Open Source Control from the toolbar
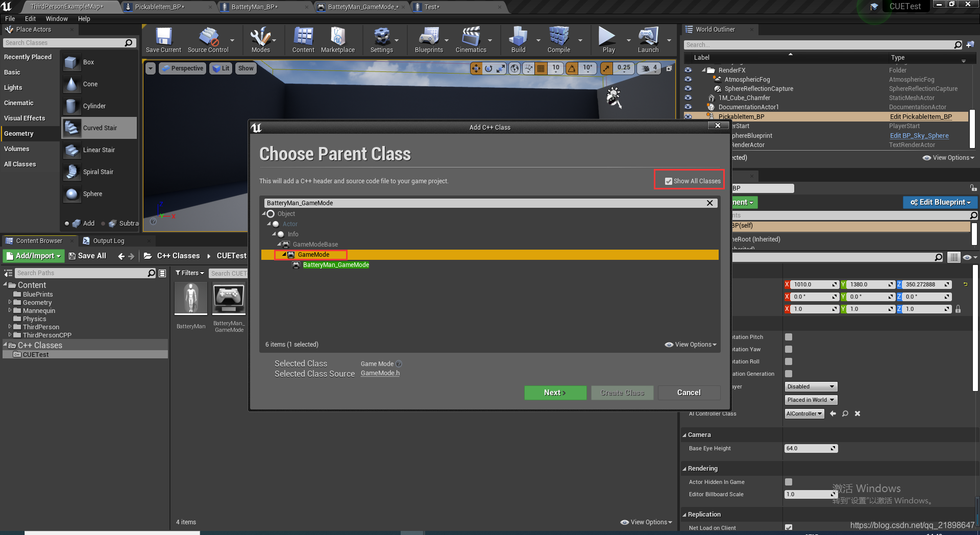Screen dimensions: 980x535 pyautogui.click(x=208, y=40)
